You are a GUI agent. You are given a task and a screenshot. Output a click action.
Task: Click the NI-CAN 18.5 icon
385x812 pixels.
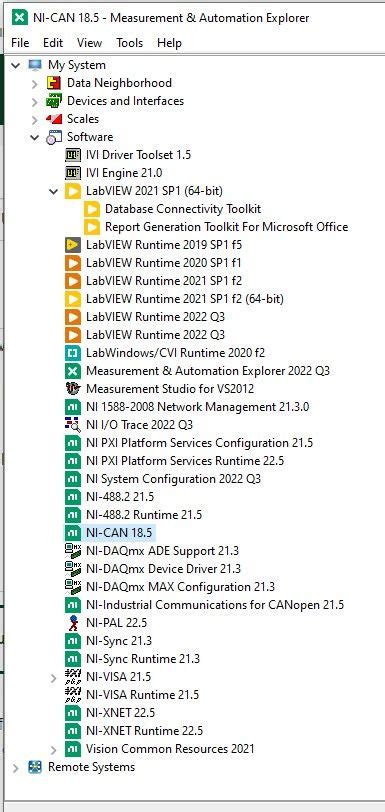tap(73, 533)
